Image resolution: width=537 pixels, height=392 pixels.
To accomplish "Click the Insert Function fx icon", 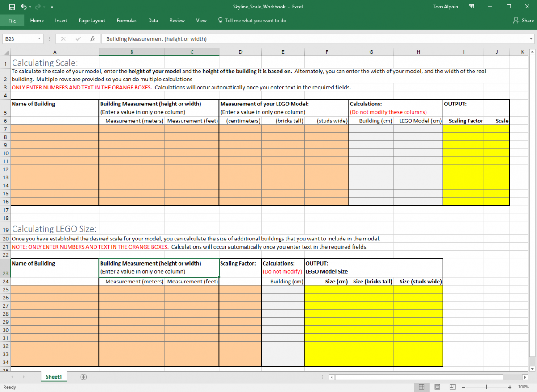I will point(92,39).
